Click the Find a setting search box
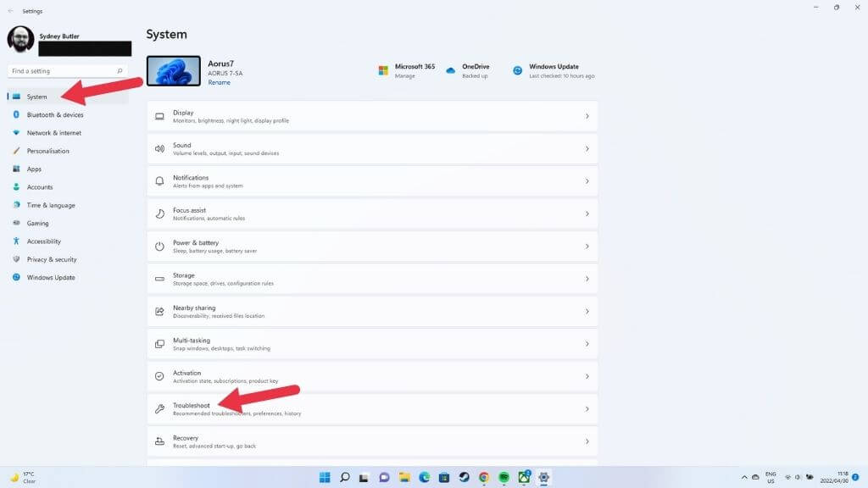 [x=68, y=71]
